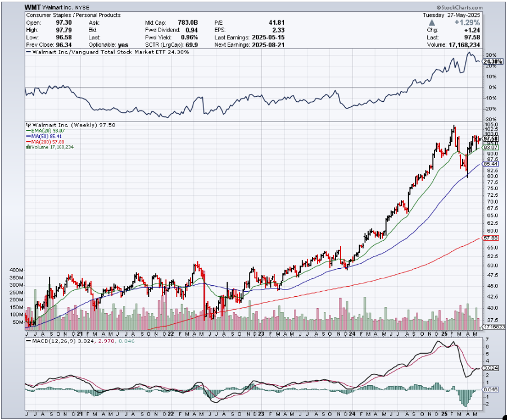Click the Low value 96.58

(64, 38)
